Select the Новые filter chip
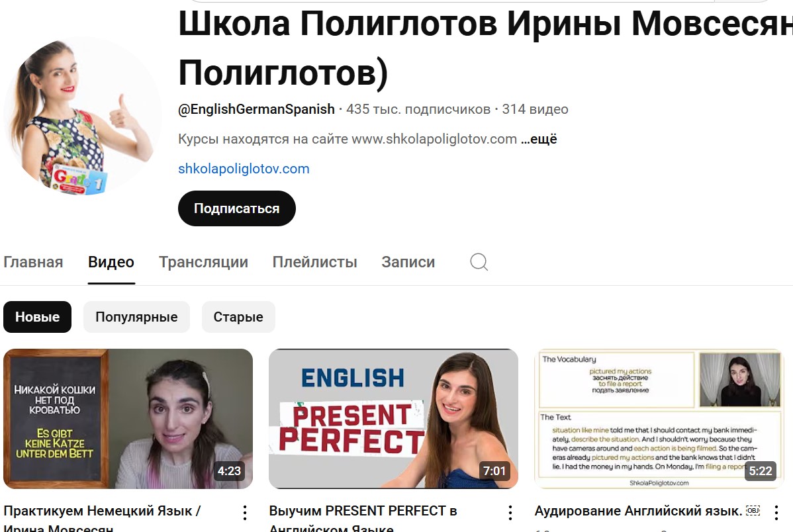 click(x=38, y=317)
